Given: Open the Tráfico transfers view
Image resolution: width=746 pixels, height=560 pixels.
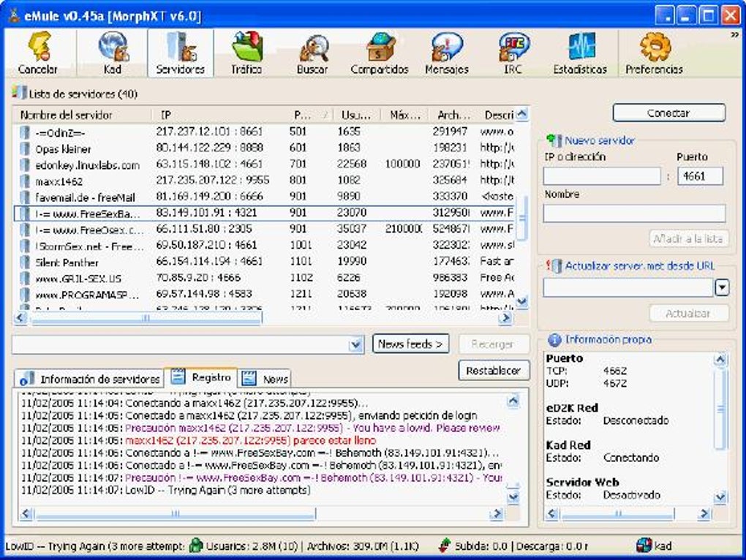Looking at the screenshot, I should tap(246, 53).
